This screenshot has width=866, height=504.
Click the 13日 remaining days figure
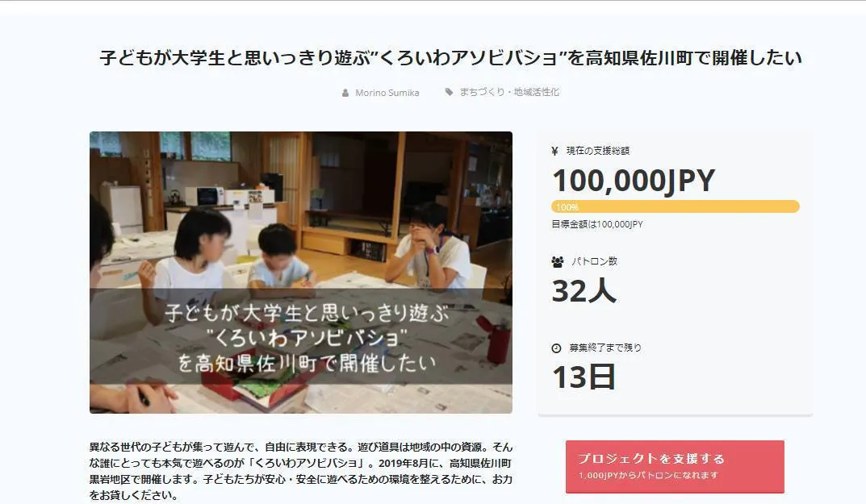click(x=584, y=377)
